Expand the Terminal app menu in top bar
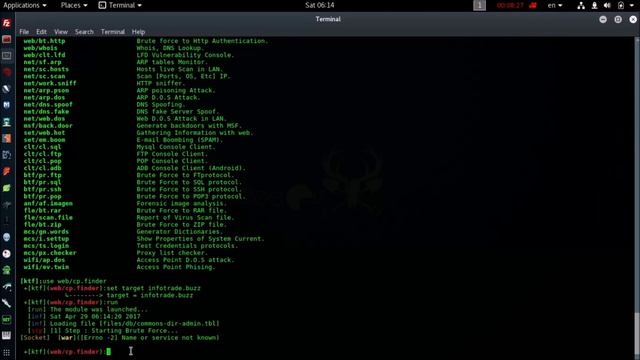 coord(120,5)
